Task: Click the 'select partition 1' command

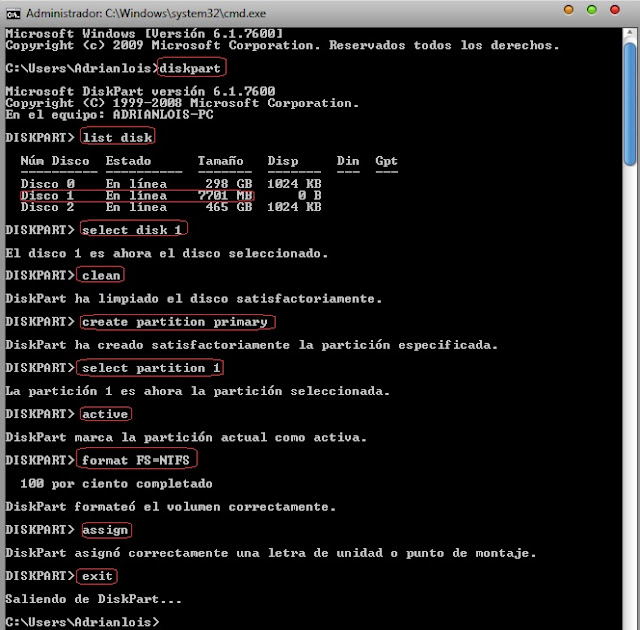Action: coord(151,368)
